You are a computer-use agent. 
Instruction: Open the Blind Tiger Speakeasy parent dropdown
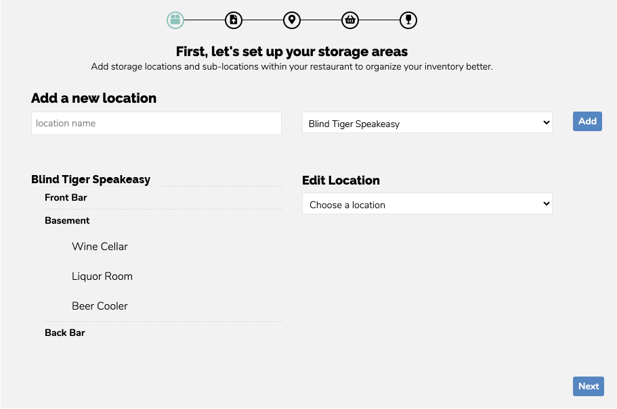(x=427, y=123)
